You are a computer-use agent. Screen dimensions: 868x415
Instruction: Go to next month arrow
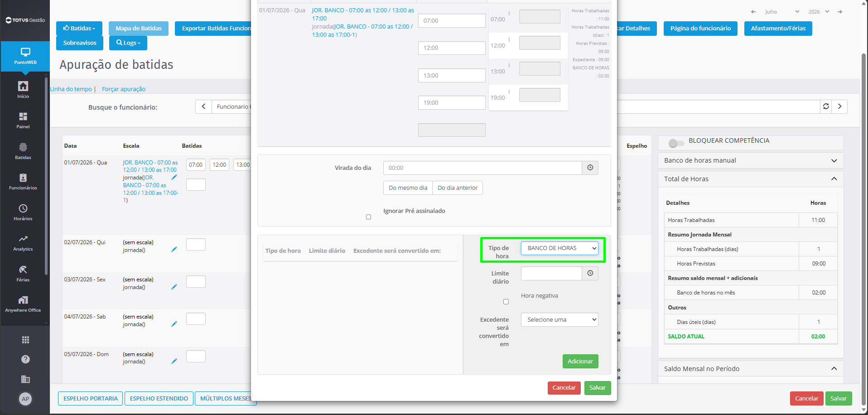tap(839, 12)
